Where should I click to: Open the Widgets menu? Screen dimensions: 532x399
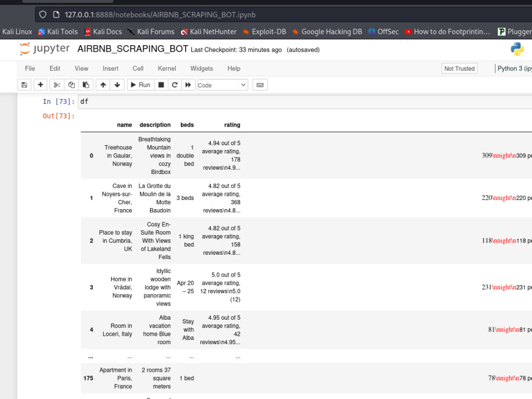pos(202,68)
